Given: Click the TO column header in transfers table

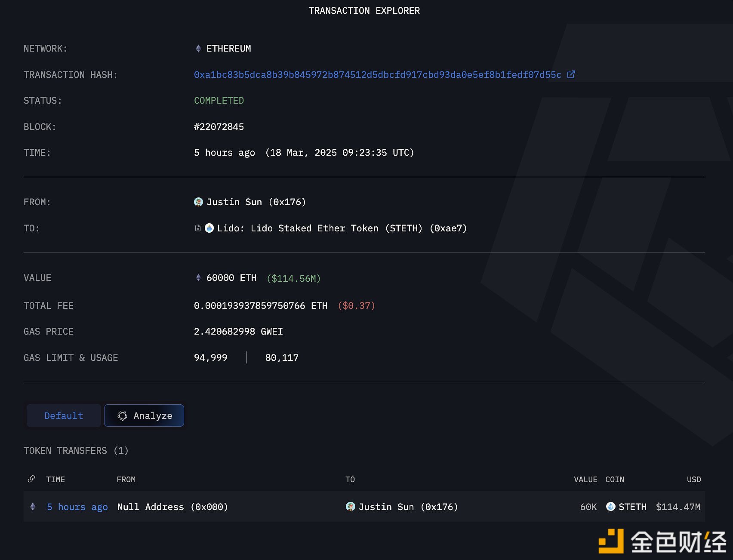Looking at the screenshot, I should (350, 479).
